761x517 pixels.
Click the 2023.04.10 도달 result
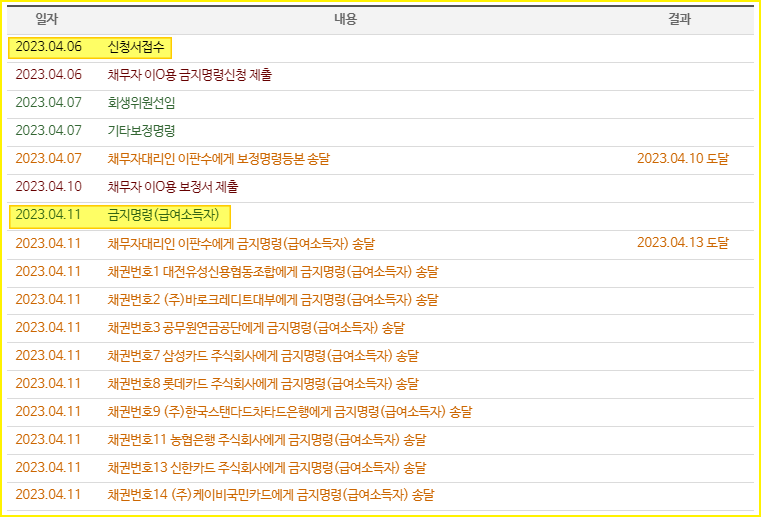point(682,159)
